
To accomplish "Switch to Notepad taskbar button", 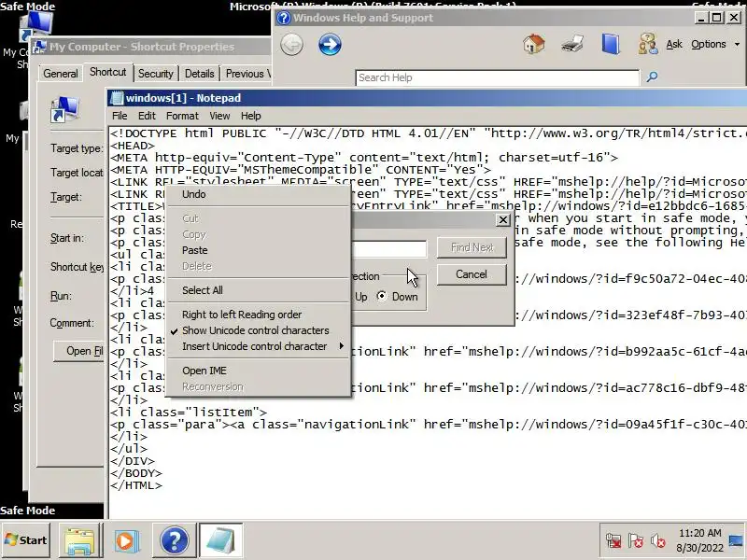I will pyautogui.click(x=220, y=540).
